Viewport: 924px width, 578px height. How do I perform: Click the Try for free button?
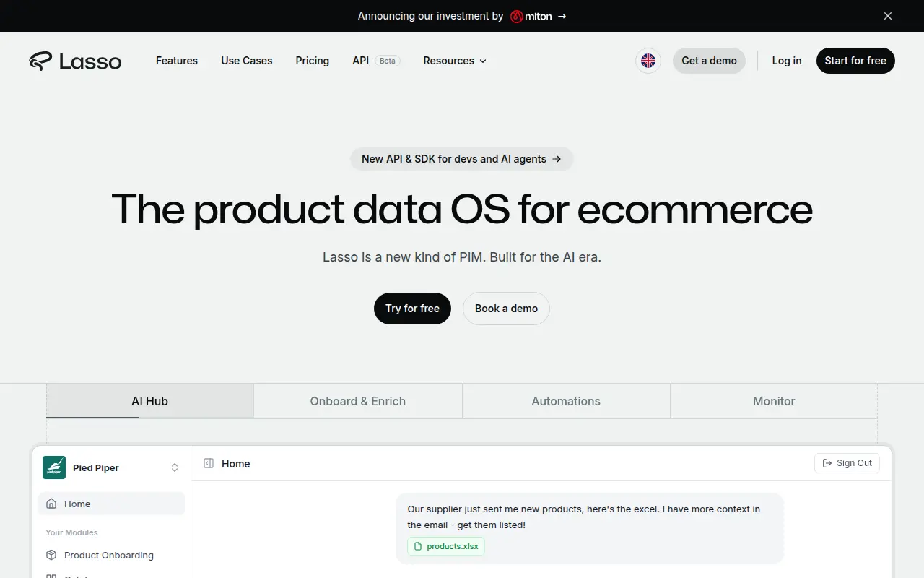tap(412, 309)
